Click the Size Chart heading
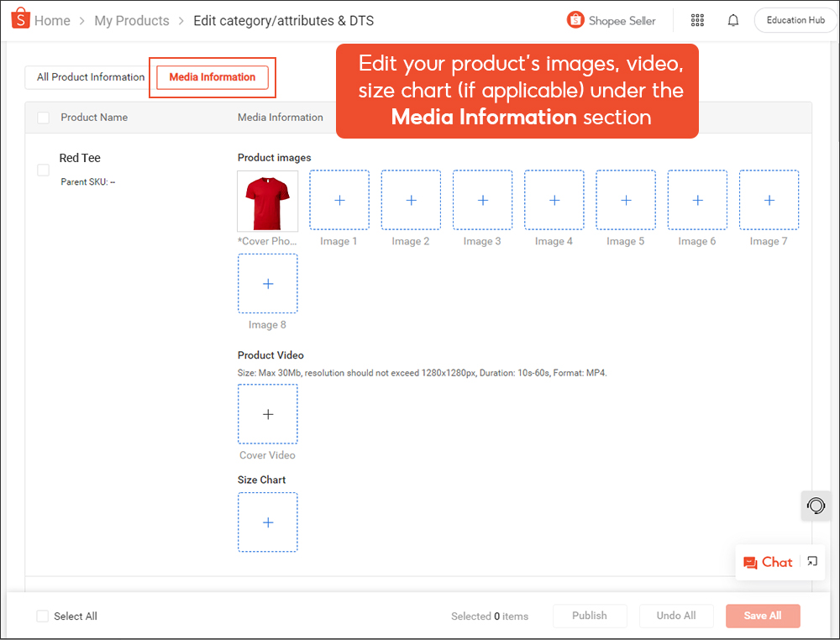Image resolution: width=840 pixels, height=640 pixels. [261, 480]
